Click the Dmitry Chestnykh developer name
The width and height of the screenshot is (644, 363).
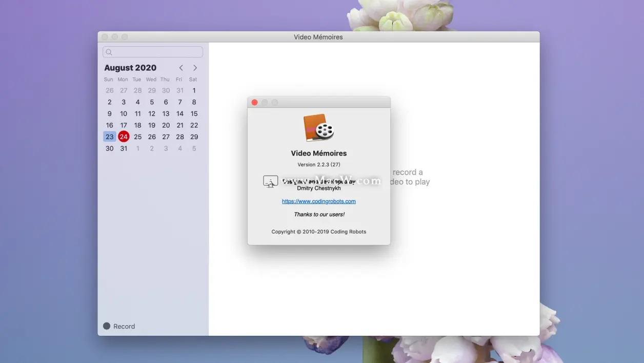318,188
